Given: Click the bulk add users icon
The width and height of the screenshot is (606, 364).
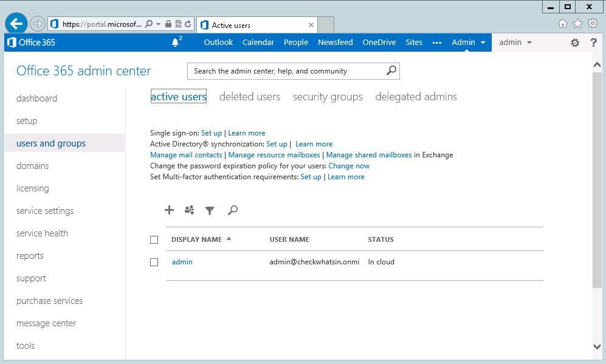Looking at the screenshot, I should pyautogui.click(x=190, y=210).
